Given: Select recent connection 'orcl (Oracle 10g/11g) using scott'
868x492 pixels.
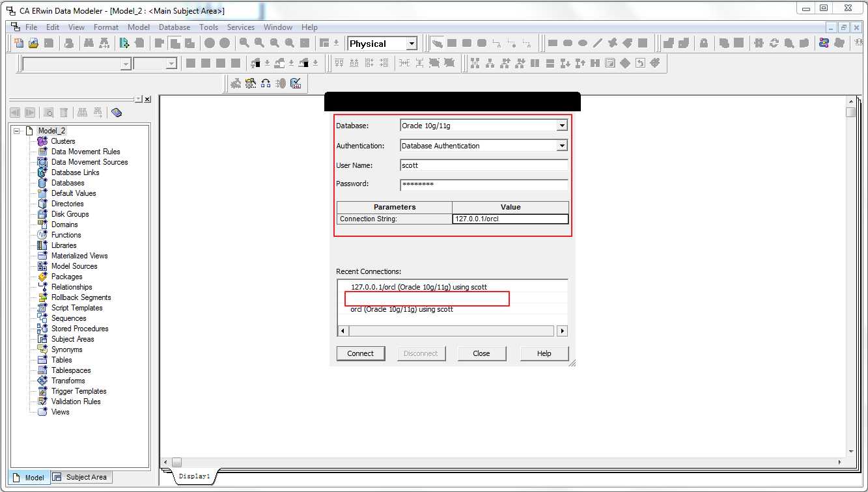Looking at the screenshot, I should (402, 309).
